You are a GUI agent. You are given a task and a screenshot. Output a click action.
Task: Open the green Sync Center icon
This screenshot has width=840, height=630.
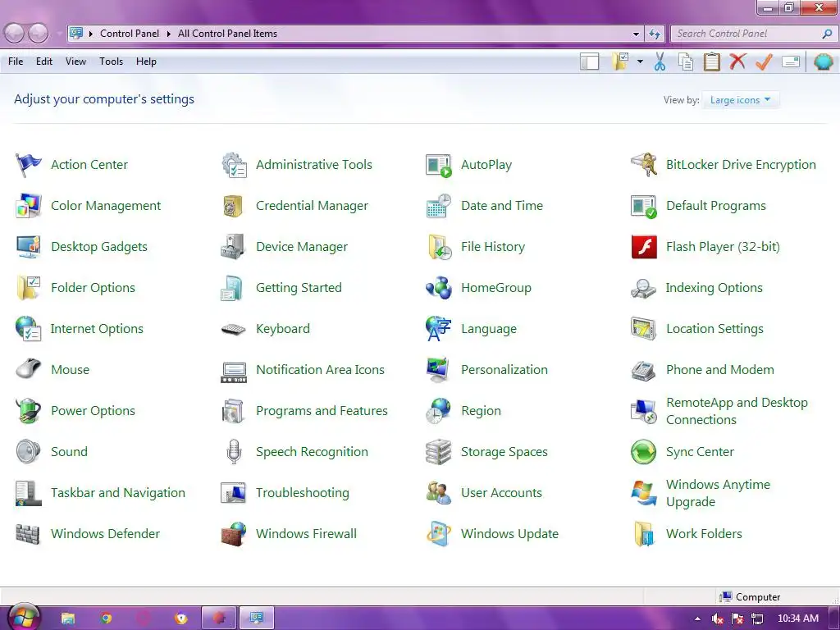pyautogui.click(x=643, y=452)
